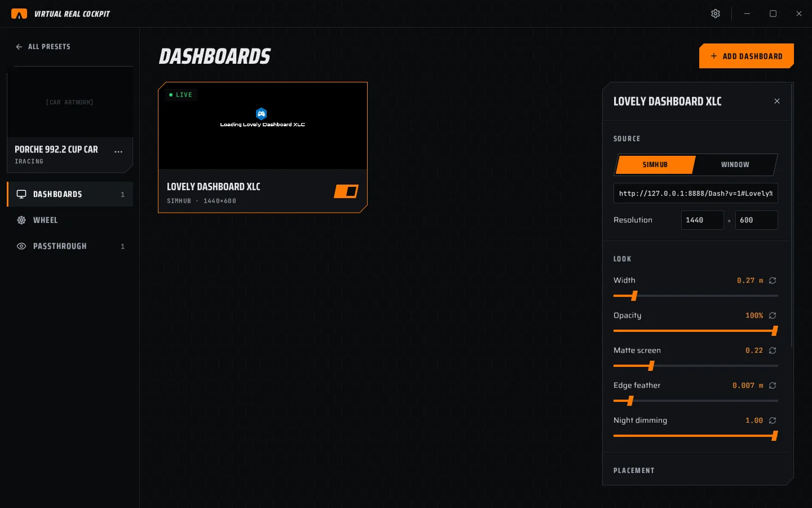This screenshot has width=812, height=508.
Task: Edit the resolution height field 600
Action: click(757, 220)
